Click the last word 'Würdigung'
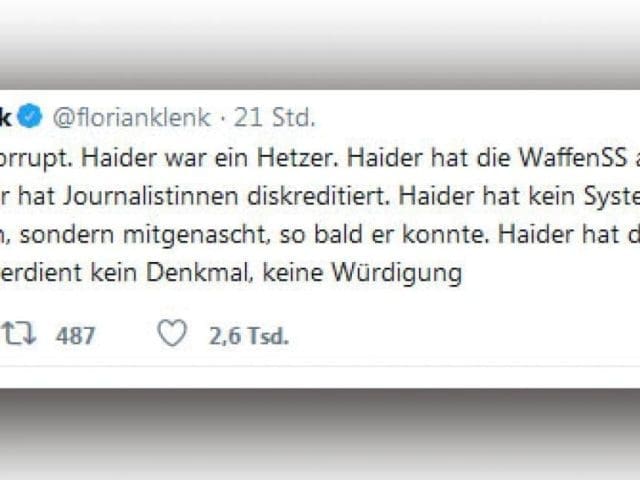The image size is (640, 480). [x=397, y=273]
